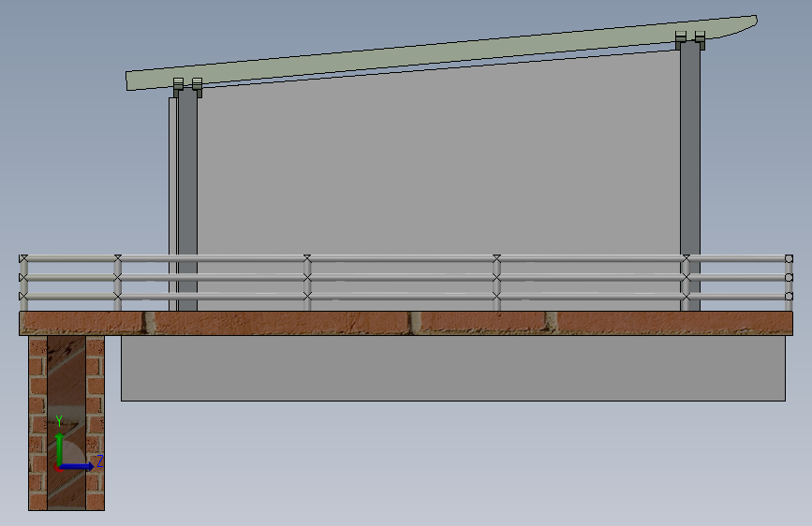Select the large gray wall panel
This screenshot has height=526, width=812.
439,182
